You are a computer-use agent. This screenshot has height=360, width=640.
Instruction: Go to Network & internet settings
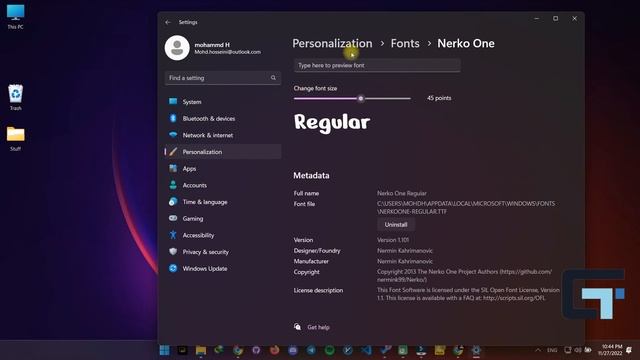(223, 135)
